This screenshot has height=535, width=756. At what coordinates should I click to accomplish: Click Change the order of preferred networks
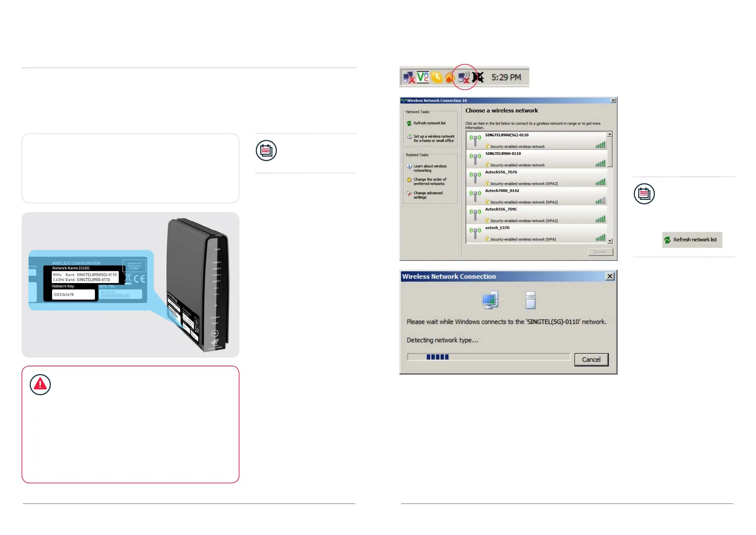[x=429, y=181]
